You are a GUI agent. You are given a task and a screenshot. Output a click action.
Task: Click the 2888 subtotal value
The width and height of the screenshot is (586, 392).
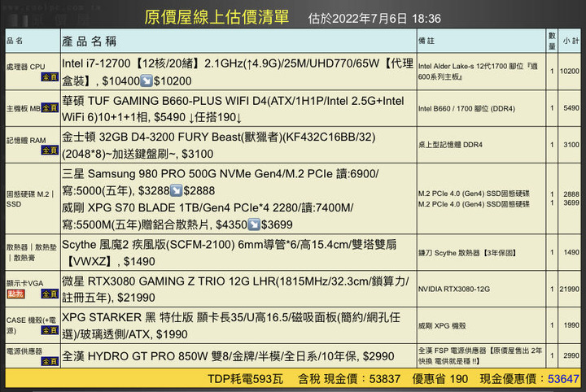tap(571, 194)
